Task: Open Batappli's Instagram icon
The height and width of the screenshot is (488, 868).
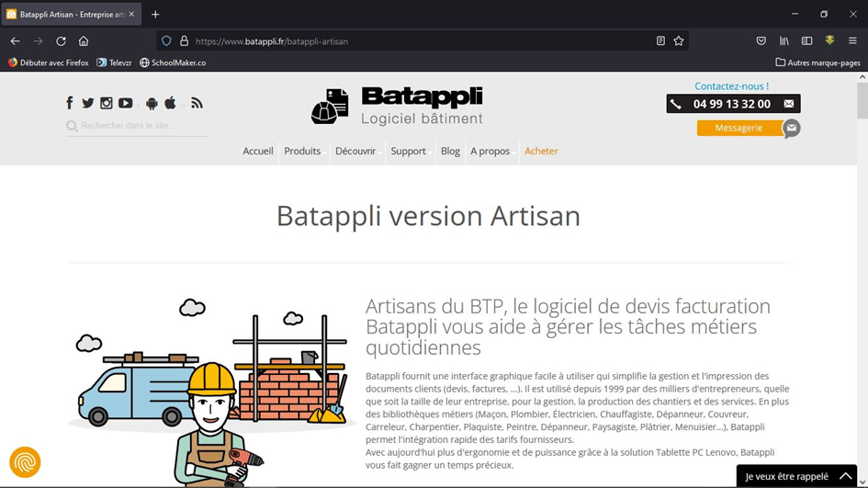Action: coord(107,103)
